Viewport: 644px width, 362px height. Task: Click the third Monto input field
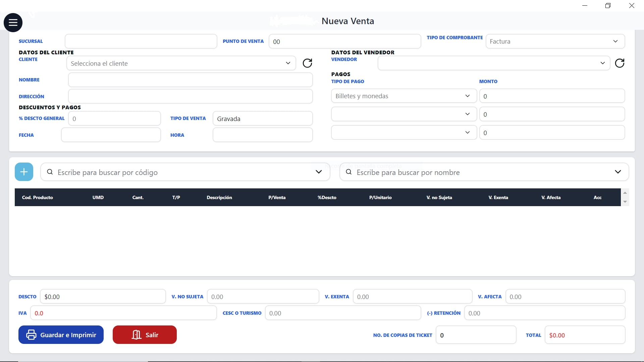click(x=552, y=132)
